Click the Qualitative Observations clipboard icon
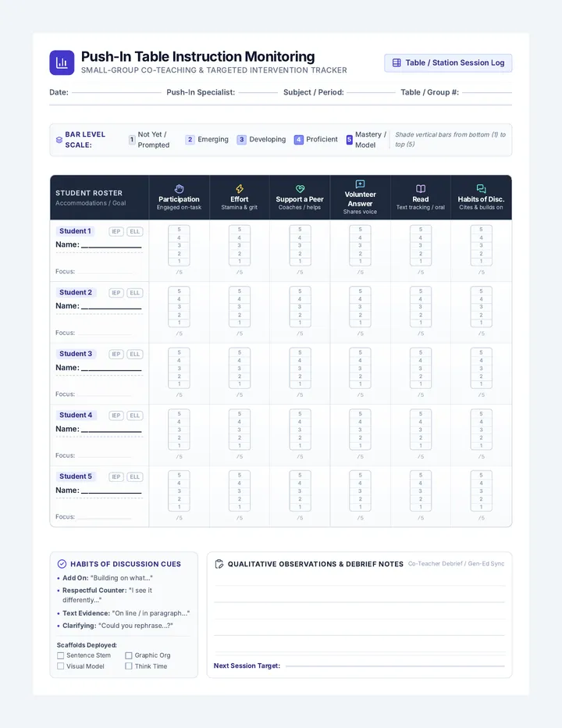 [x=219, y=564]
